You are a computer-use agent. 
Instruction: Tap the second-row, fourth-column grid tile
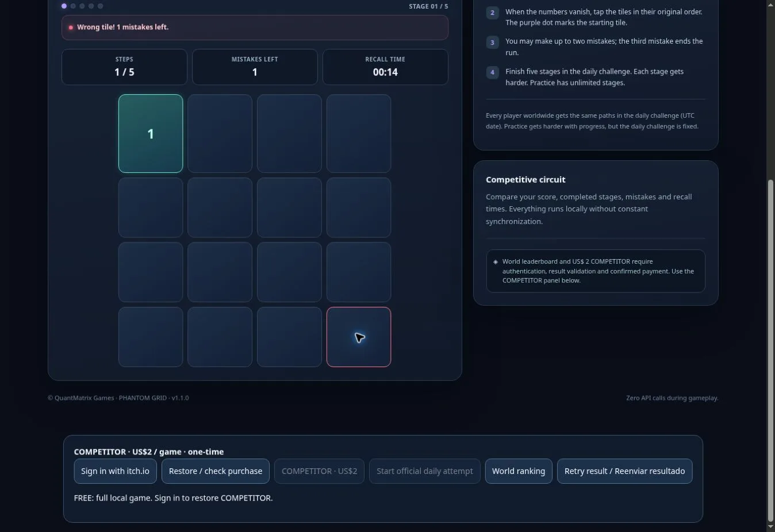(x=359, y=207)
